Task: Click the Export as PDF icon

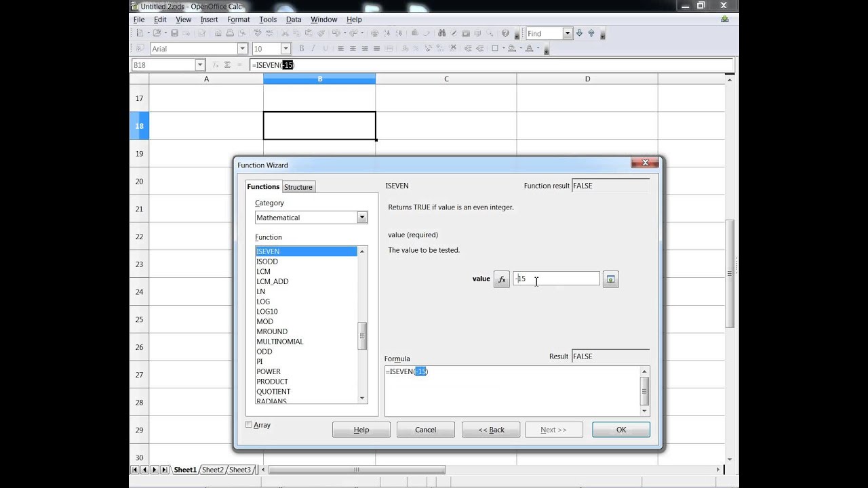Action: click(x=217, y=33)
